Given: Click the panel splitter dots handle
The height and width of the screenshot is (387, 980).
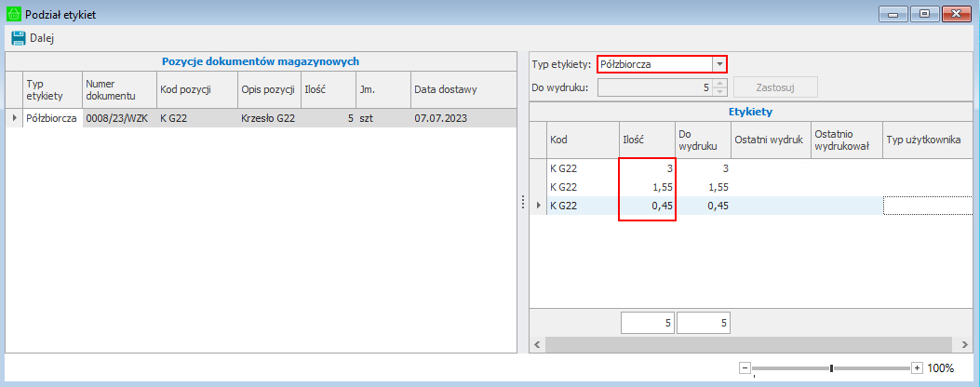Looking at the screenshot, I should coord(522,203).
